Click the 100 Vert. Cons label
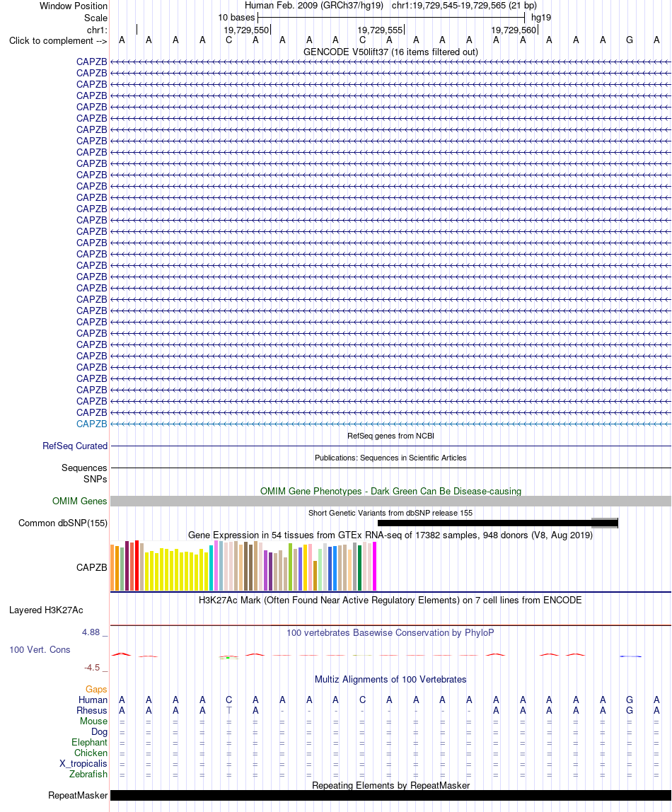The width and height of the screenshot is (672, 812). click(x=40, y=650)
